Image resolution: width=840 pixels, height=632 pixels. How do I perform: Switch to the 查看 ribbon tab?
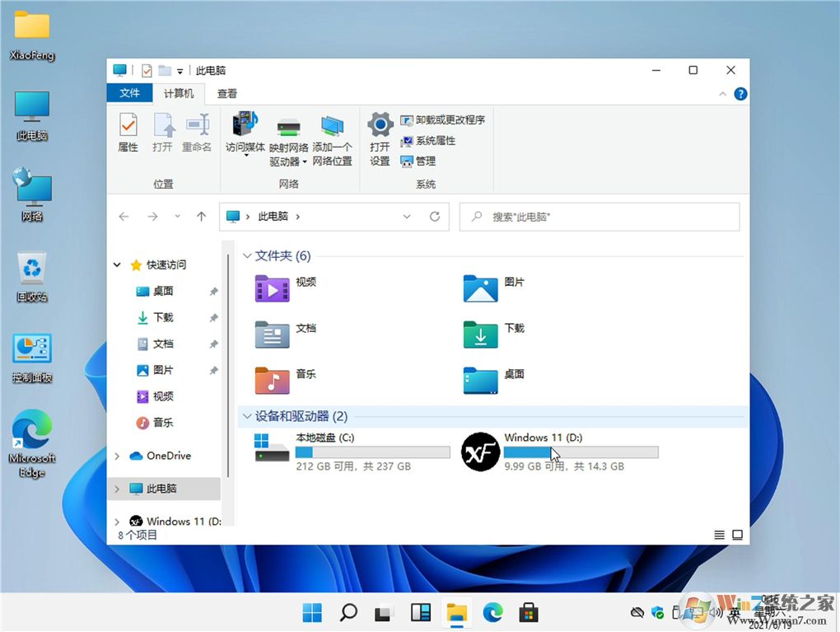pyautogui.click(x=227, y=93)
